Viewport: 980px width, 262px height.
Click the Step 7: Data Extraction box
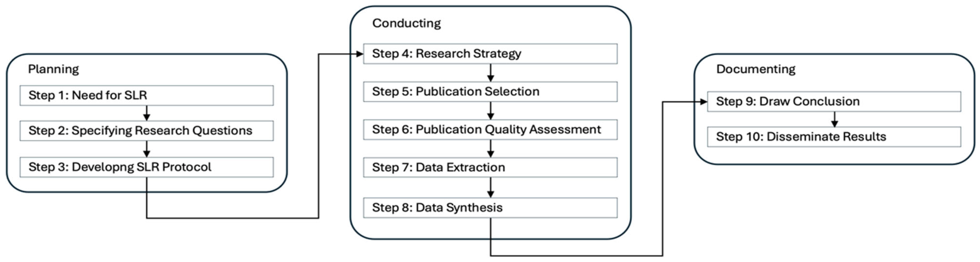click(x=490, y=167)
